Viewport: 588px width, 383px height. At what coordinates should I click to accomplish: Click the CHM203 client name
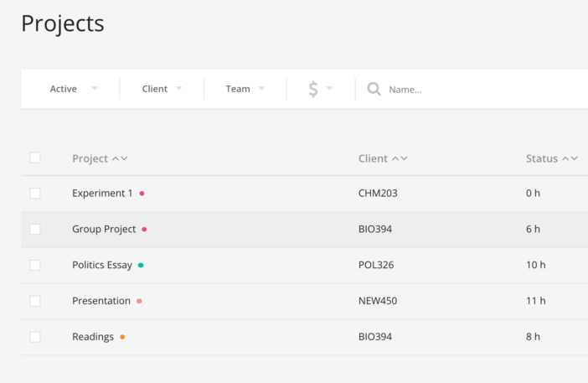tap(378, 194)
